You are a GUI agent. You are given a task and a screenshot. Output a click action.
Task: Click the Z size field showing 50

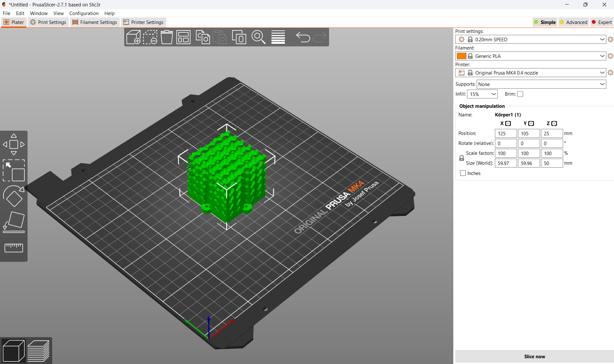(552, 163)
